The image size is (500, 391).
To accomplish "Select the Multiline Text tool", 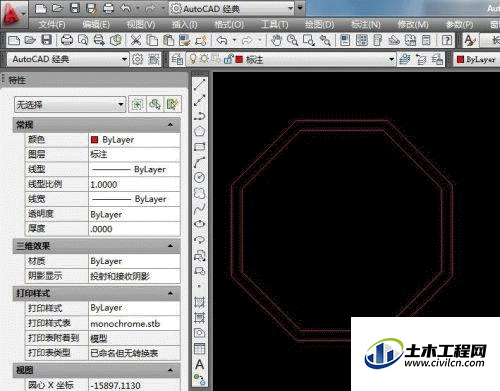I will (x=200, y=364).
